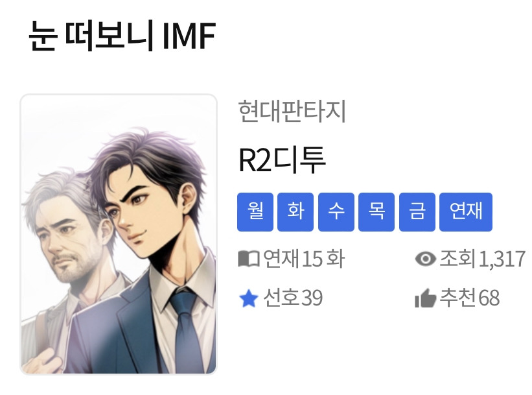
Task: Open the 현대판타지 genre link
Action: (292, 111)
